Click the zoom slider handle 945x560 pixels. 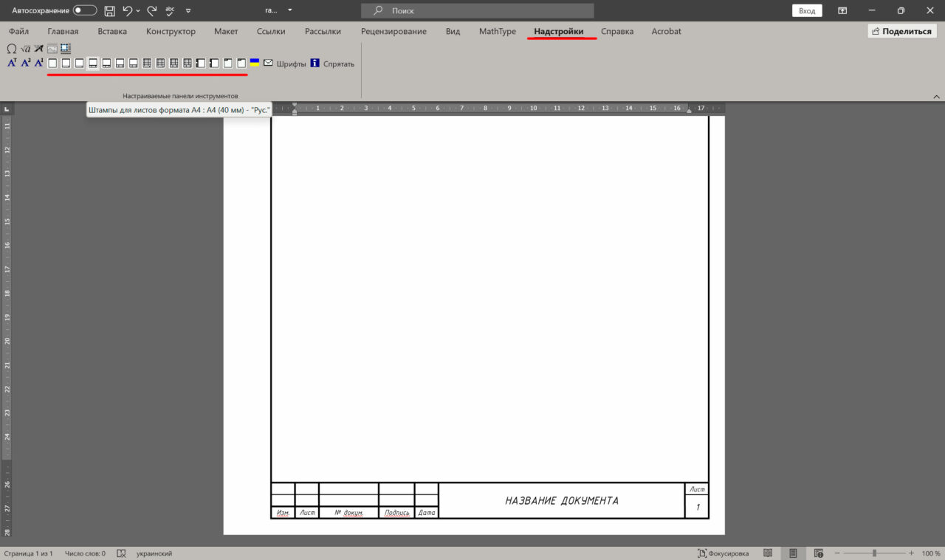[874, 553]
